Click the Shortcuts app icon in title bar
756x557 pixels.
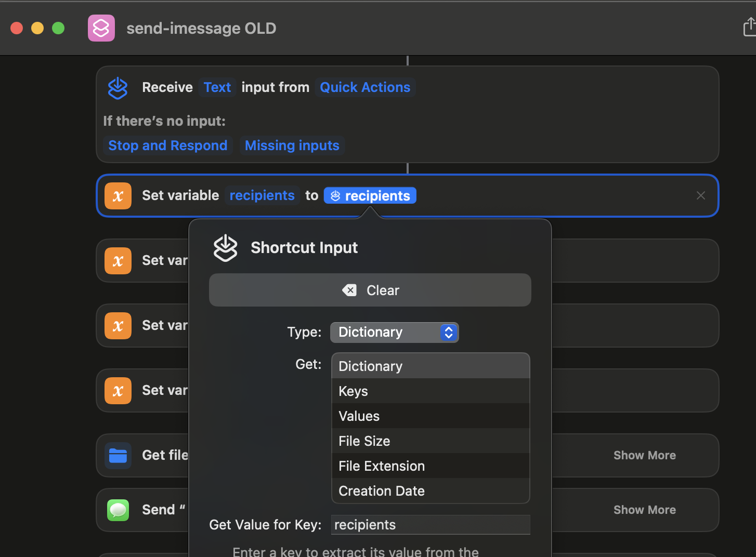101,28
